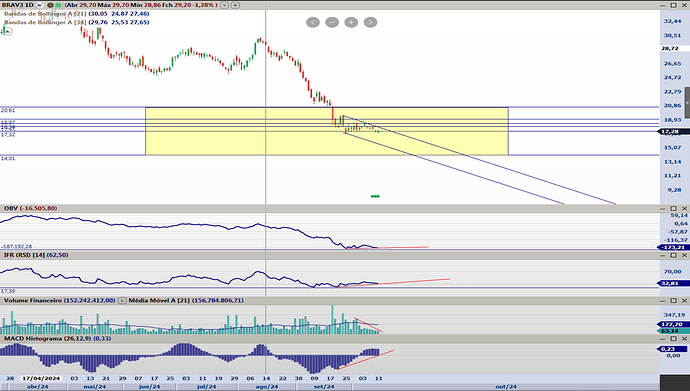Click the BRAV3 1D symbol label
This screenshot has height=391, width=690.
coord(18,5)
